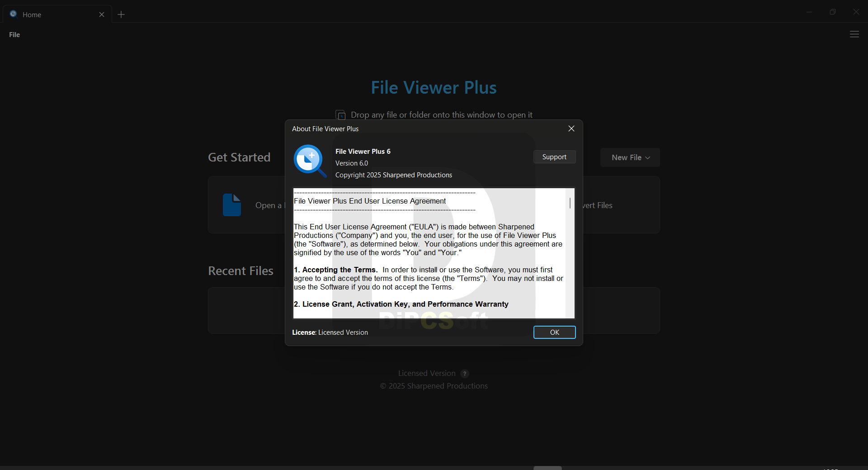The image size is (868, 470).
Task: Close the About File Viewer Plus dialog
Action: tap(571, 129)
